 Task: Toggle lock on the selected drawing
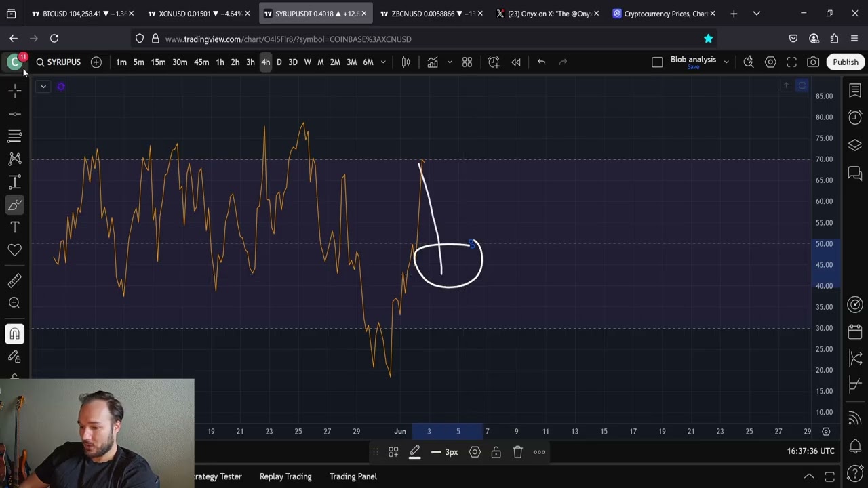pyautogui.click(x=496, y=452)
